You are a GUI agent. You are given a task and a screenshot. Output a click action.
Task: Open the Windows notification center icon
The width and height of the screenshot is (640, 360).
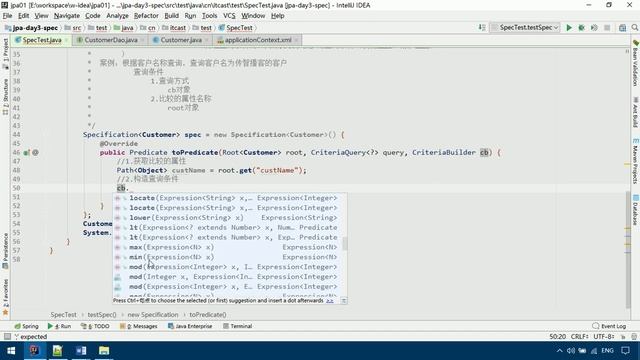(x=625, y=351)
